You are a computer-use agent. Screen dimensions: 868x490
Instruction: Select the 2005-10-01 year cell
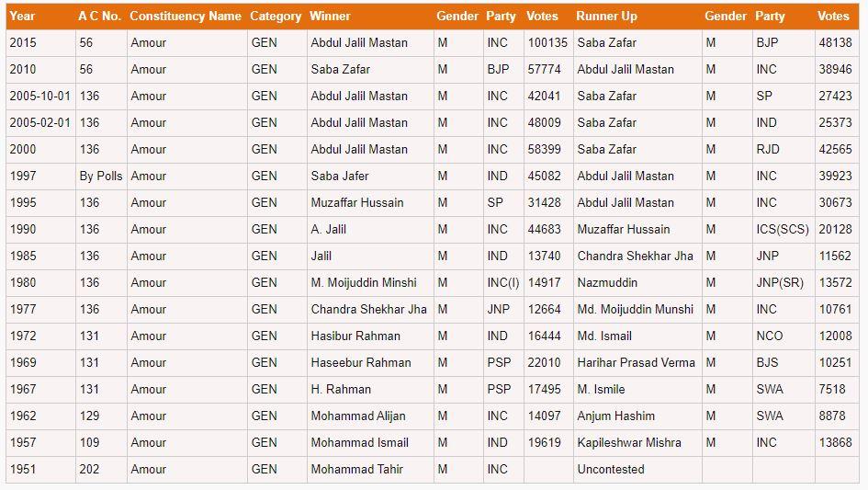[x=39, y=96]
